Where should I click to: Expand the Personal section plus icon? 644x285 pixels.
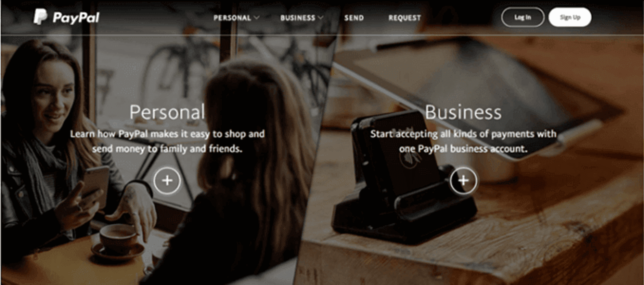pyautogui.click(x=167, y=180)
